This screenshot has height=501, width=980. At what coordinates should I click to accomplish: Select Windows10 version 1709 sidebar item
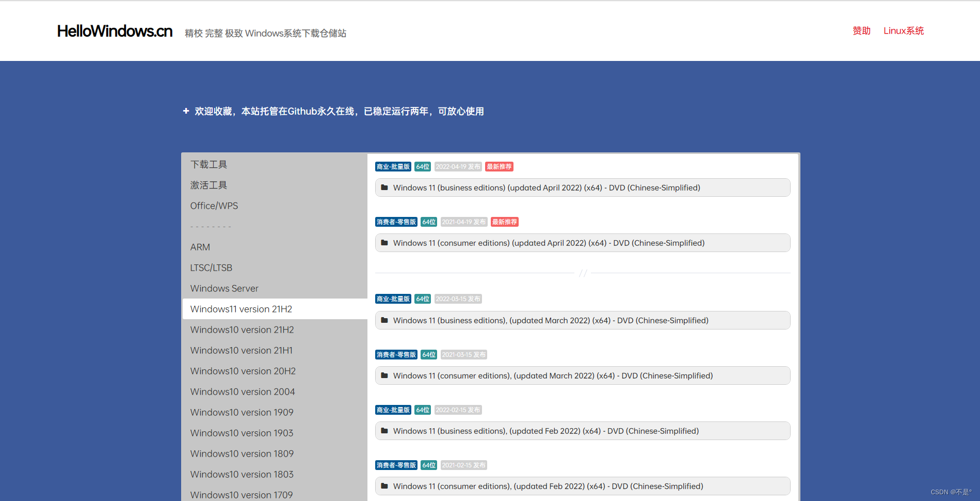pos(275,493)
